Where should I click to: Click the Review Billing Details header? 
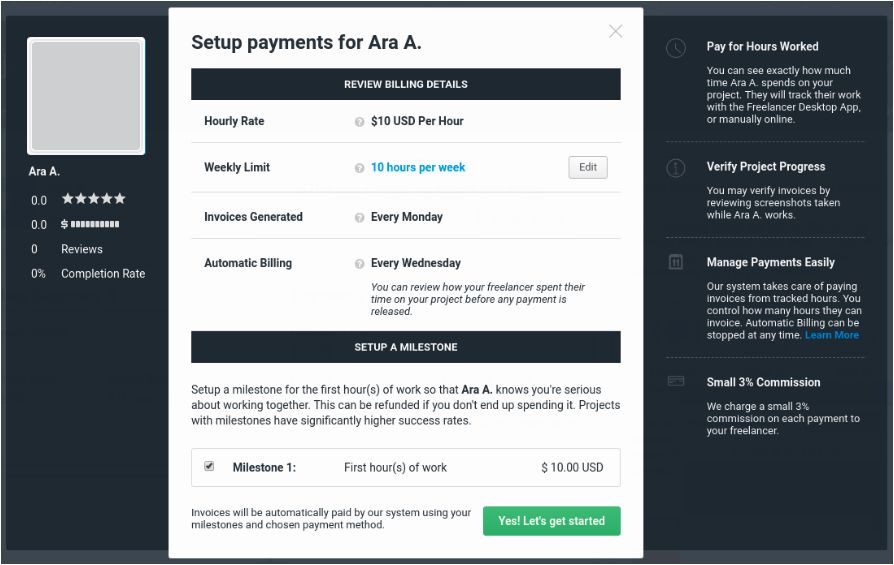click(x=405, y=84)
